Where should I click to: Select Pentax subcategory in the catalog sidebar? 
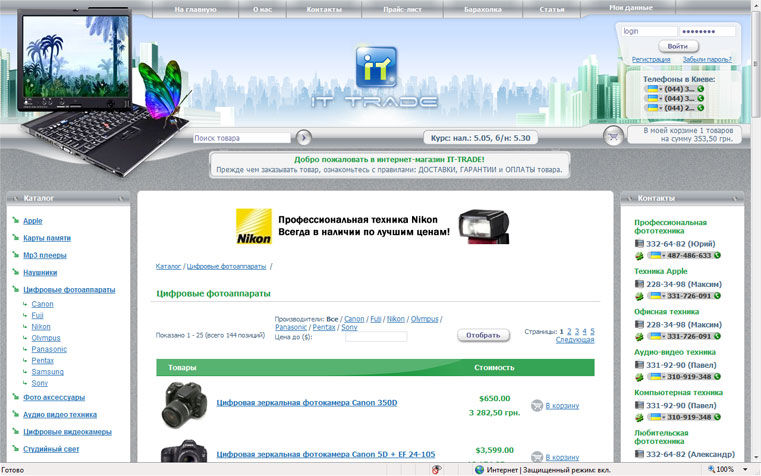[42, 361]
